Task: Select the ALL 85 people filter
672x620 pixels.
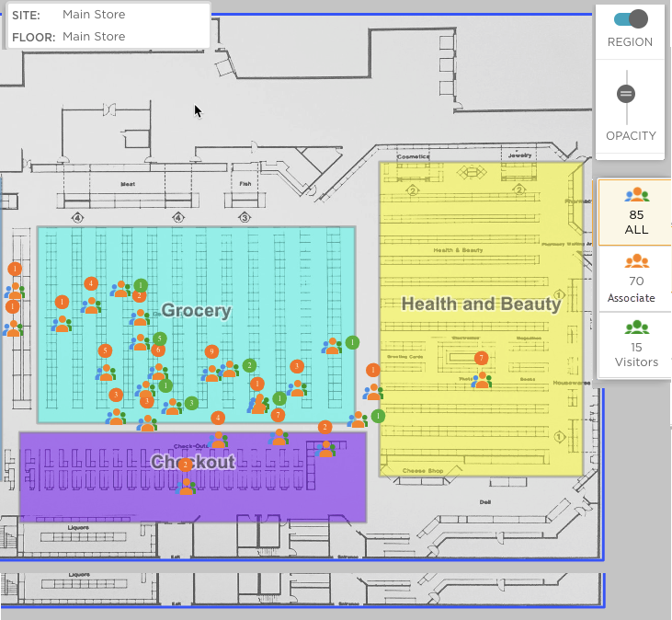Action: 636,213
